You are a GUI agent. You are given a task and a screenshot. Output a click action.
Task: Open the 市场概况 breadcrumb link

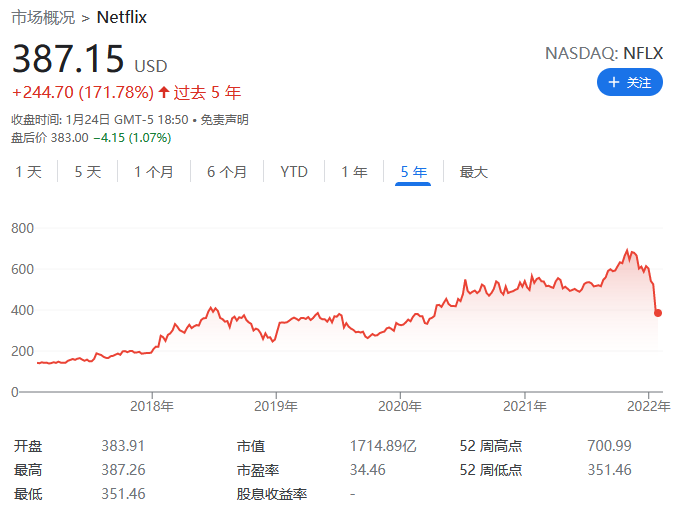(x=43, y=17)
